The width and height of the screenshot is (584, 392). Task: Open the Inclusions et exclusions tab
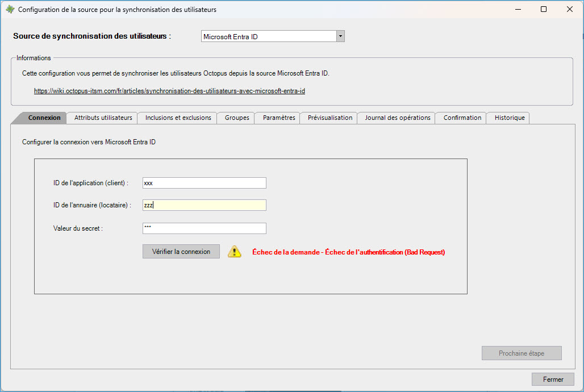pyautogui.click(x=178, y=118)
